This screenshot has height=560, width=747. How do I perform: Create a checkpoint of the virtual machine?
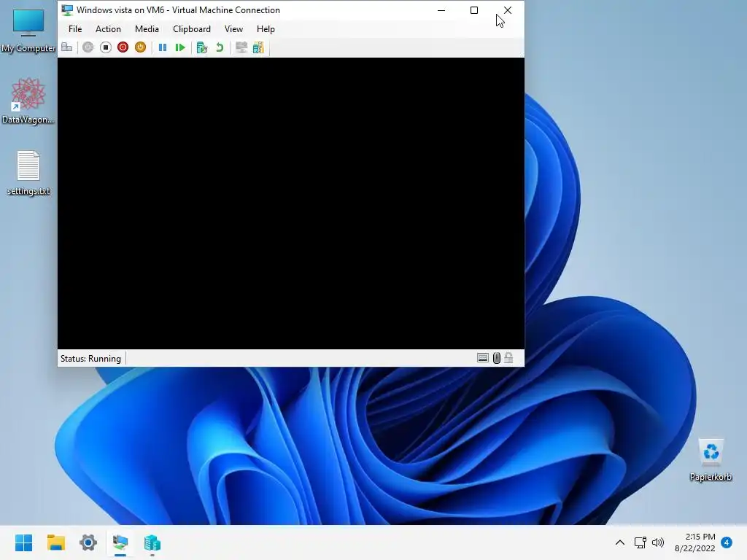coord(202,47)
